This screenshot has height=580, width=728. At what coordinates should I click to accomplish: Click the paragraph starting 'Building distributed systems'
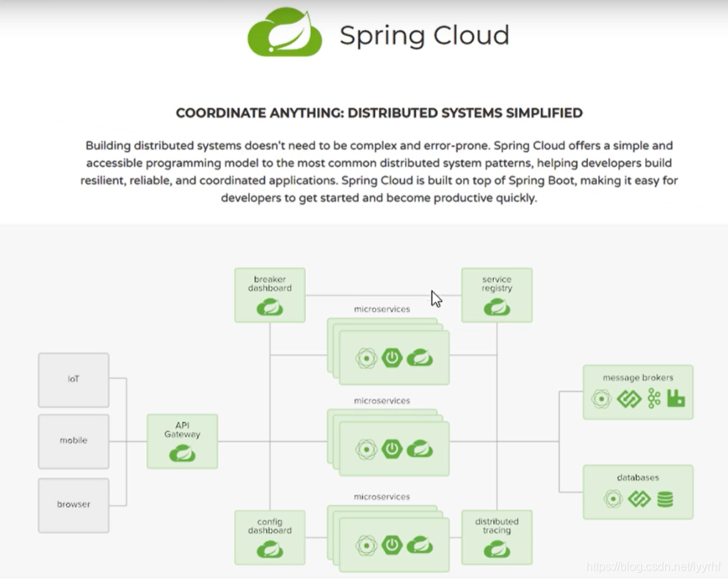(x=379, y=172)
